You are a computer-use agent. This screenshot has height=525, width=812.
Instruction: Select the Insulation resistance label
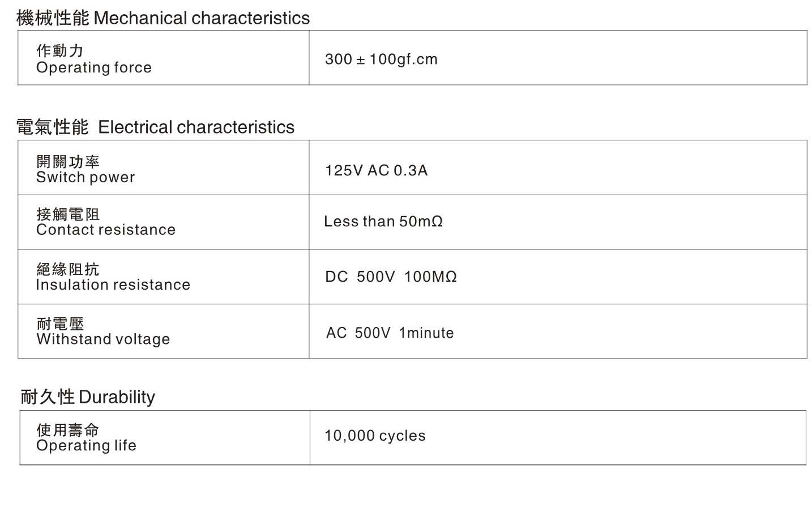[113, 285]
